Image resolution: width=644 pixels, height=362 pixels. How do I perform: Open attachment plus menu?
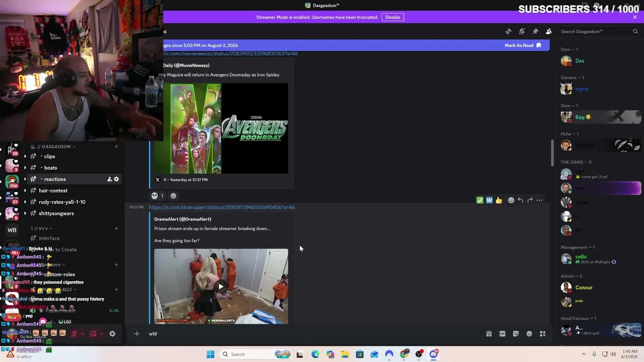coord(136,333)
